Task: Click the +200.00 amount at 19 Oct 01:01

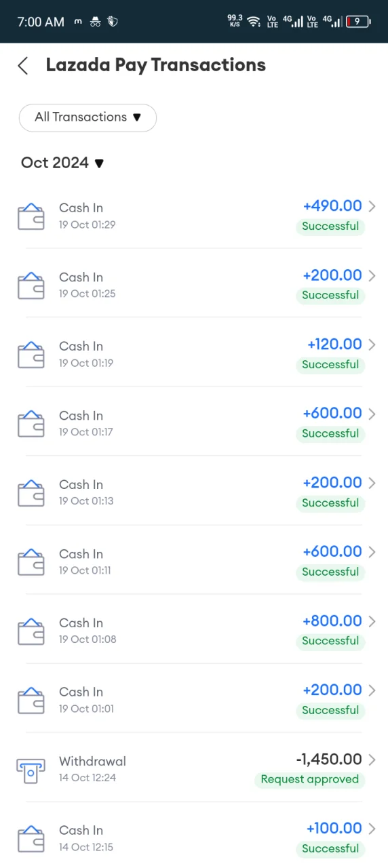Action: 332,690
